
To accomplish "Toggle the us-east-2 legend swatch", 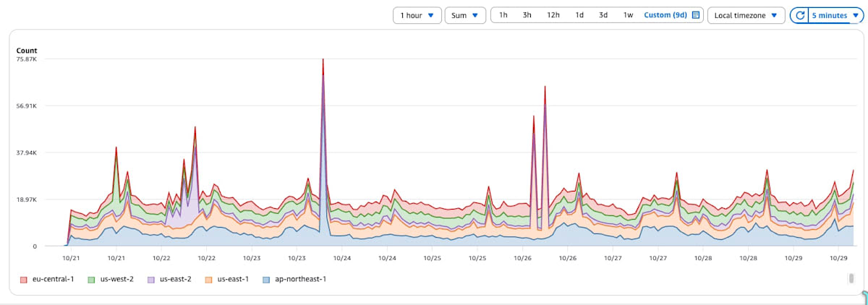I will click(x=151, y=279).
